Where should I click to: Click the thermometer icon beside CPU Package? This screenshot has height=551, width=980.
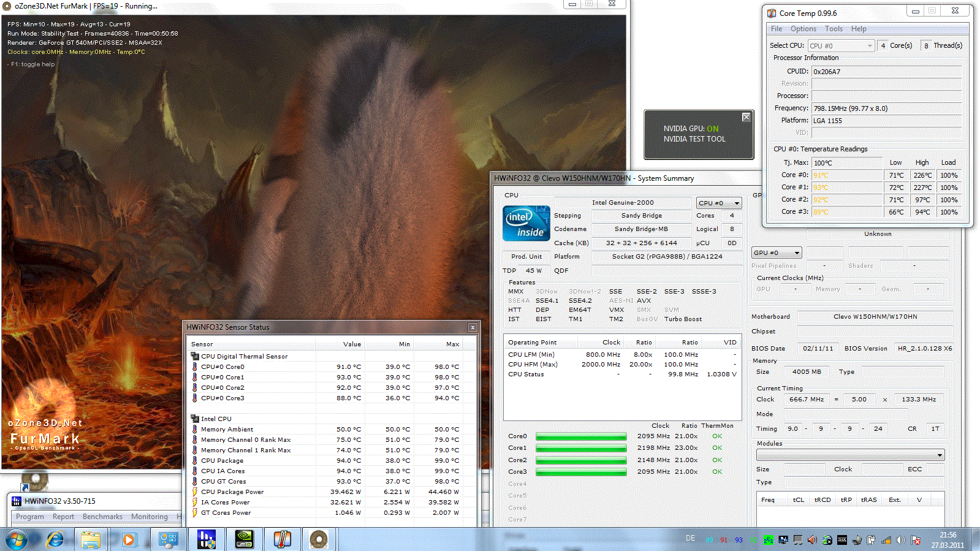tap(195, 460)
